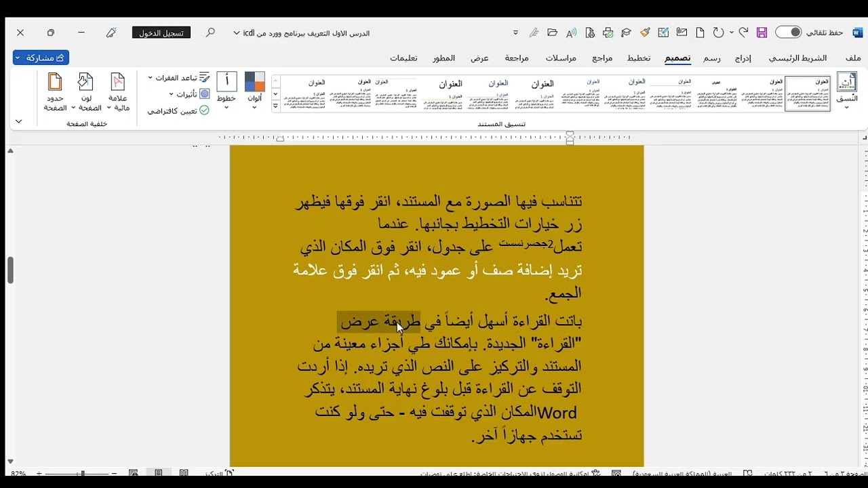Screen dimensions: 868x488
Task: Click the 82% zoom level
Action: coord(18,473)
